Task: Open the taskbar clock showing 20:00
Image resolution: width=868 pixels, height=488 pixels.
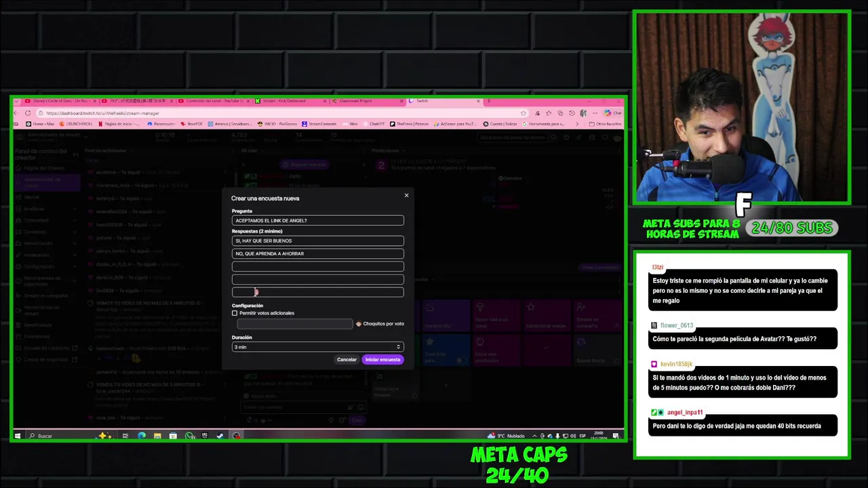Action: (x=599, y=435)
